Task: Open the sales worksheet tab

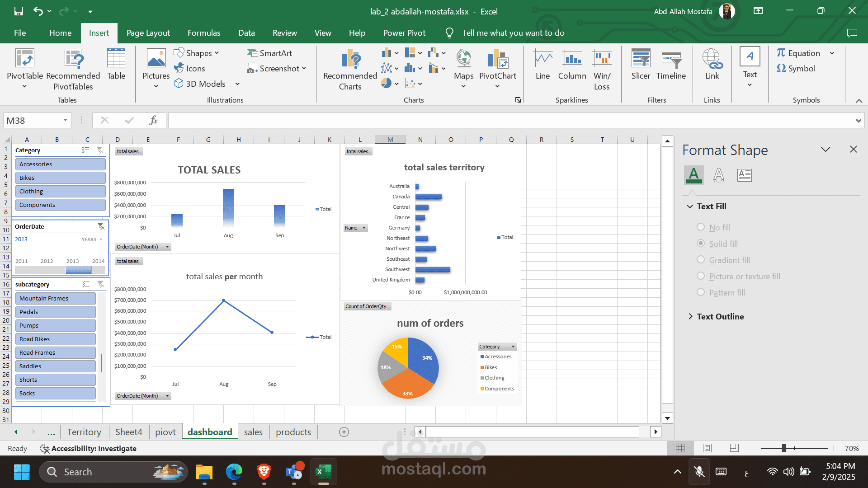Action: tap(253, 432)
